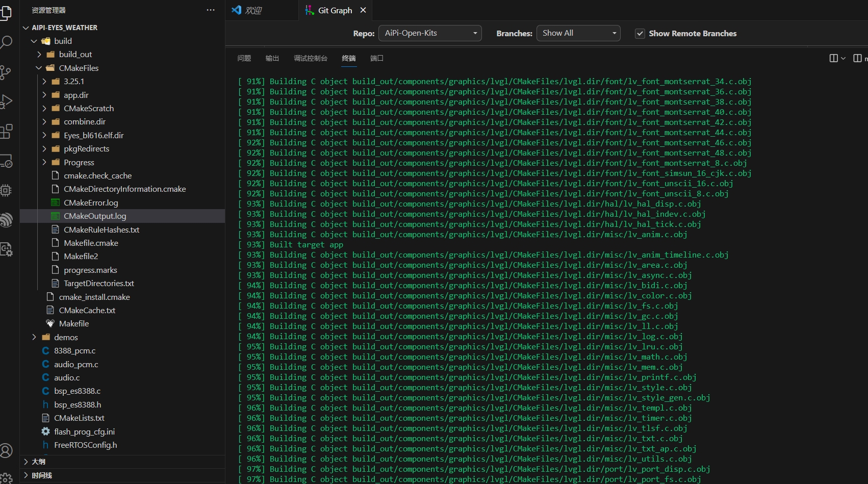Open bsp_es8388.c source file
This screenshot has height=484, width=868.
click(122, 391)
